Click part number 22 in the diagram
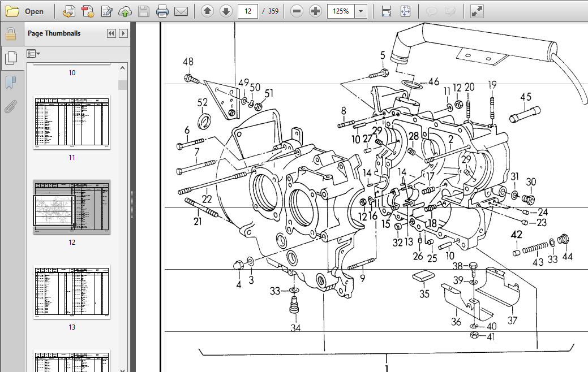 tap(207, 198)
